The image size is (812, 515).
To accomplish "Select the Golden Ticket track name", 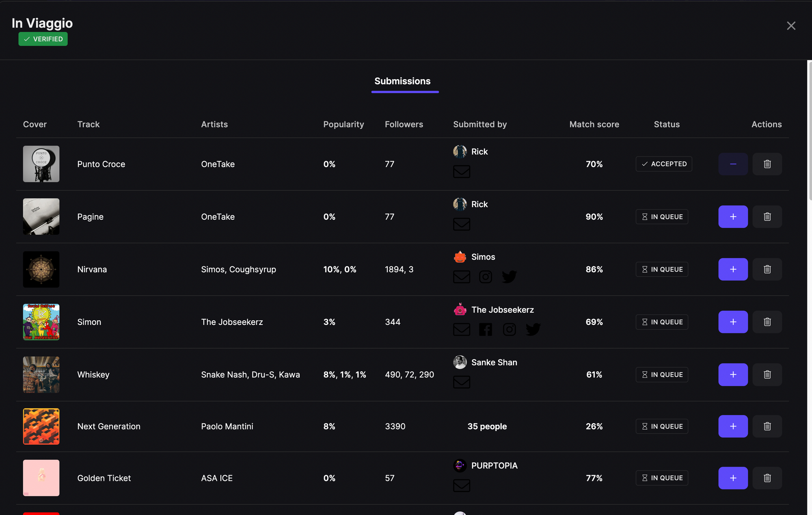I will [x=104, y=478].
